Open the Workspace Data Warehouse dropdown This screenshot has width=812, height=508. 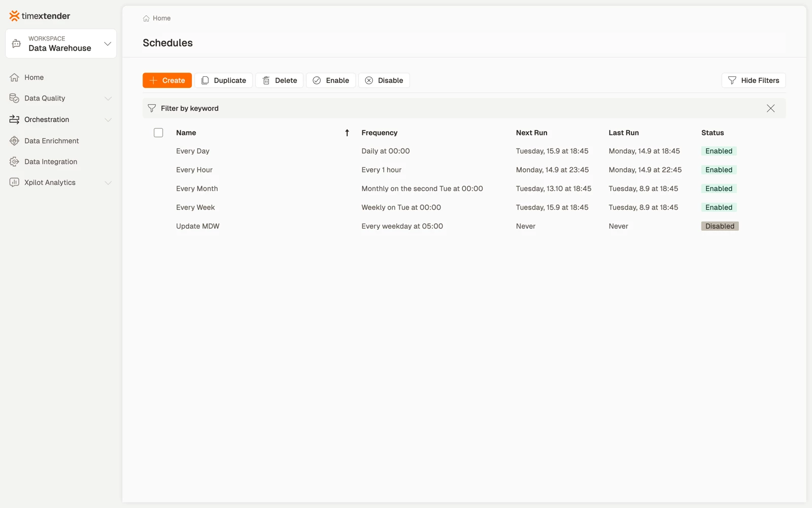click(61, 44)
